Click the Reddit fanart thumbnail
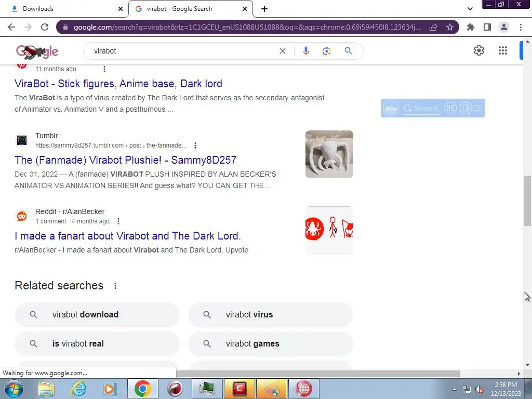This screenshot has width=532, height=399. [x=329, y=230]
